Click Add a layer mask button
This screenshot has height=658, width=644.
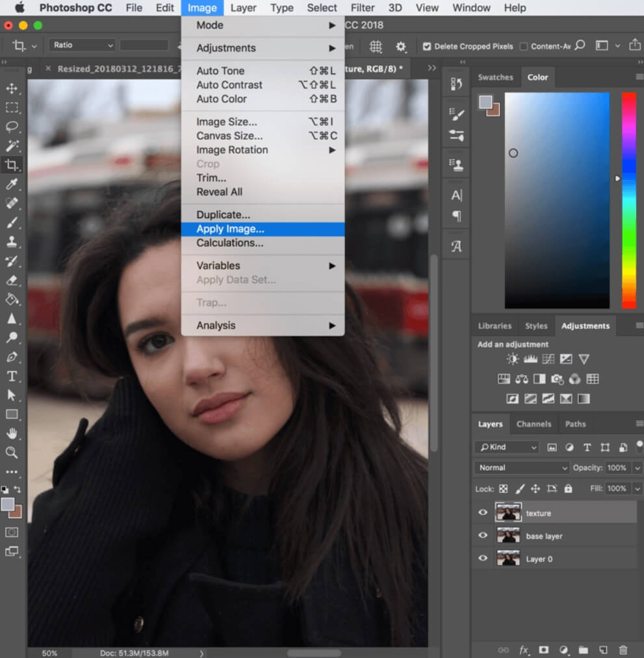[543, 650]
